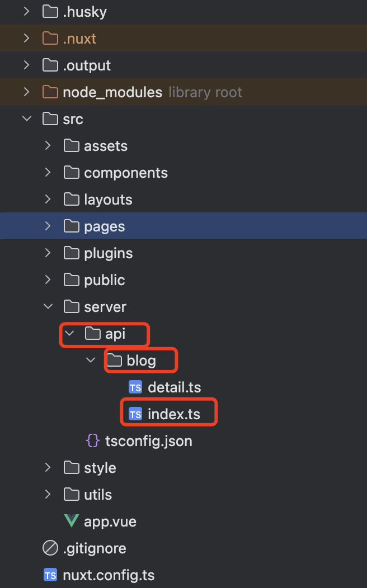Open the detail.ts file
The width and height of the screenshot is (367, 588).
[x=174, y=387]
